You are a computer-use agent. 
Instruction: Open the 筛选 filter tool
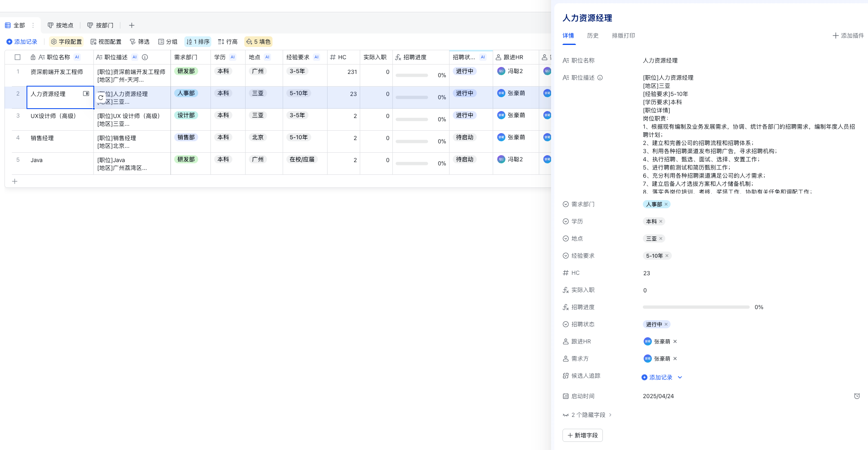click(x=140, y=41)
